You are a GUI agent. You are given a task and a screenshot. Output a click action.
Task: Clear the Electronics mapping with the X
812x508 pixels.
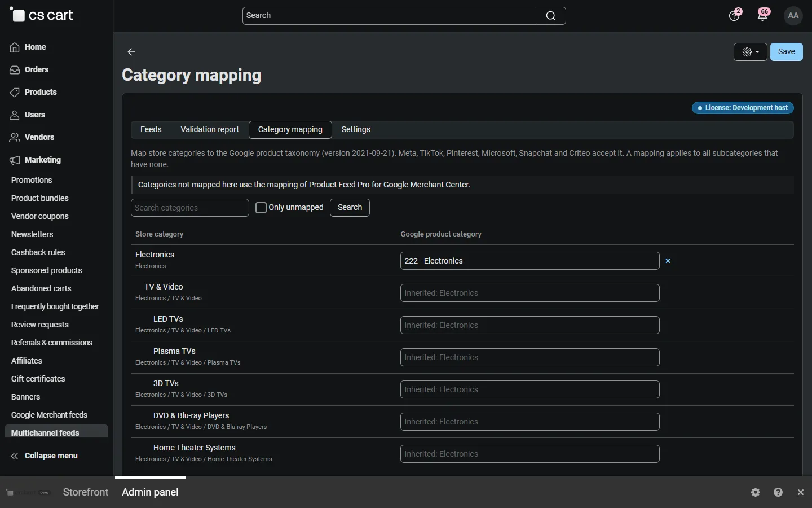point(668,261)
